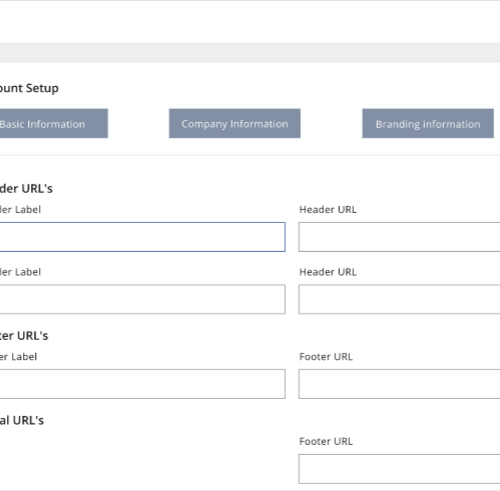The height and width of the screenshot is (491, 500).
Task: Select the second Header Label input box
Action: tap(143, 299)
